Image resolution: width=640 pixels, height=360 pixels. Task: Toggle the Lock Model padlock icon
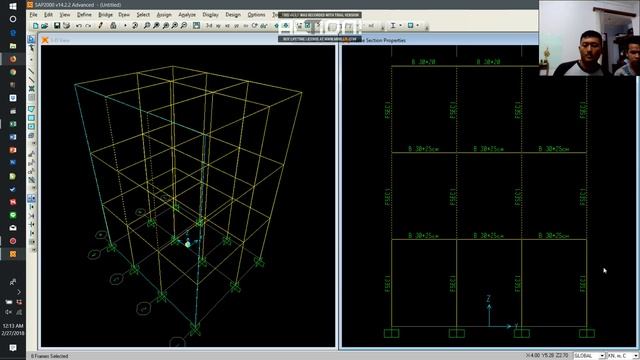point(113,26)
